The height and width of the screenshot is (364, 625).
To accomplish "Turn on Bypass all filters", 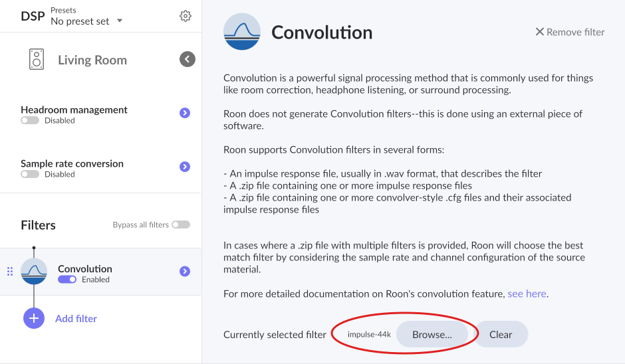I will (181, 225).
